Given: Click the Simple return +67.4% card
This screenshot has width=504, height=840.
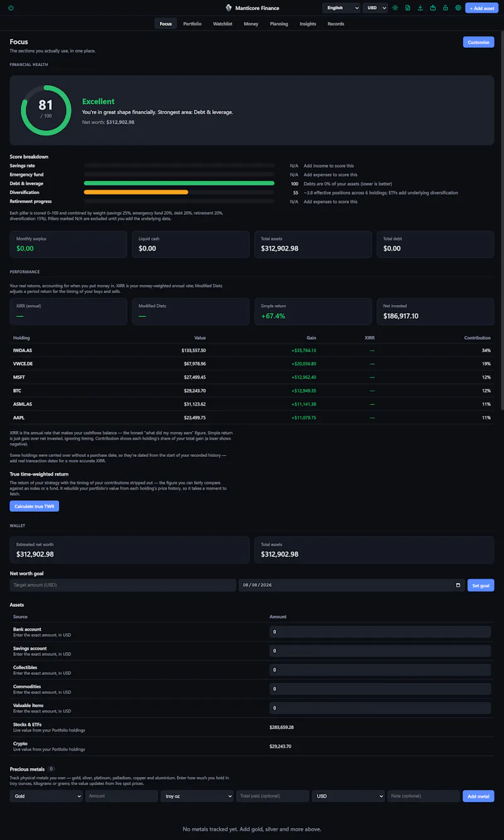Looking at the screenshot, I should pyautogui.click(x=313, y=311).
